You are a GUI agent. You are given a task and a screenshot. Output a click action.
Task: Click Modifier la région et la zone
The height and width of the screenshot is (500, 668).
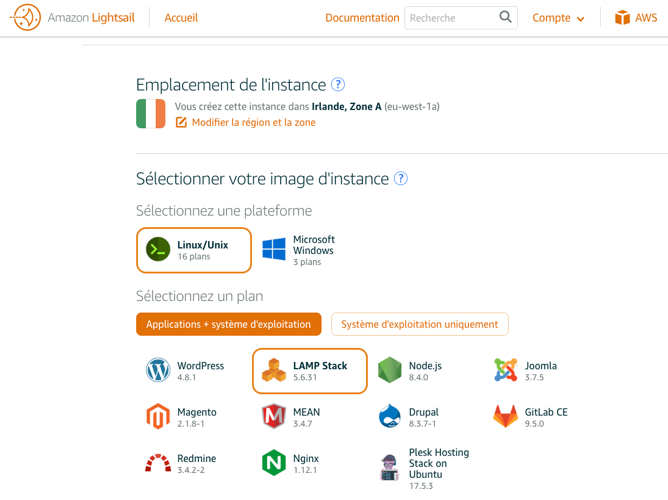click(253, 122)
